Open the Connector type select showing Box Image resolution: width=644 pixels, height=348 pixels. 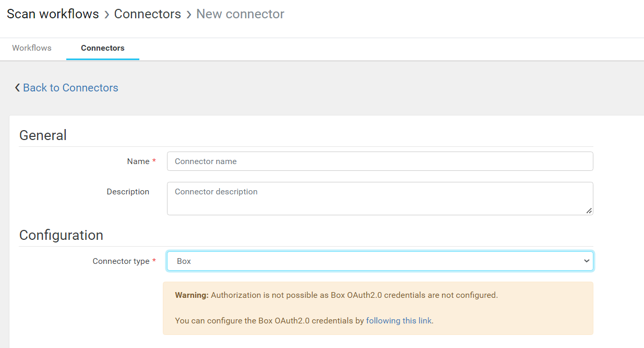pos(379,261)
